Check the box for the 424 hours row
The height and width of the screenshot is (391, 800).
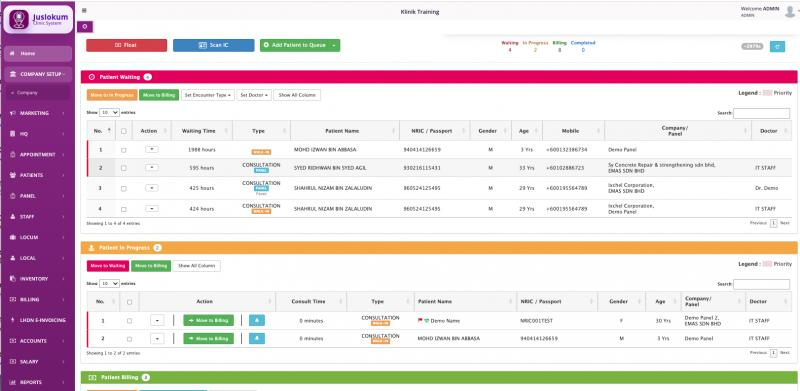click(x=123, y=209)
